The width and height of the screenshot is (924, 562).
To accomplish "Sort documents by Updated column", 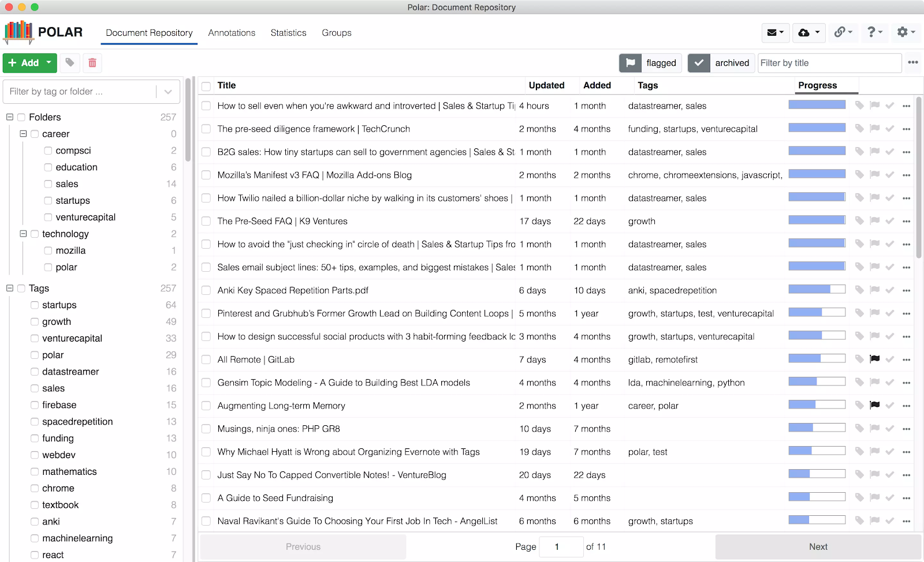I will pos(546,85).
